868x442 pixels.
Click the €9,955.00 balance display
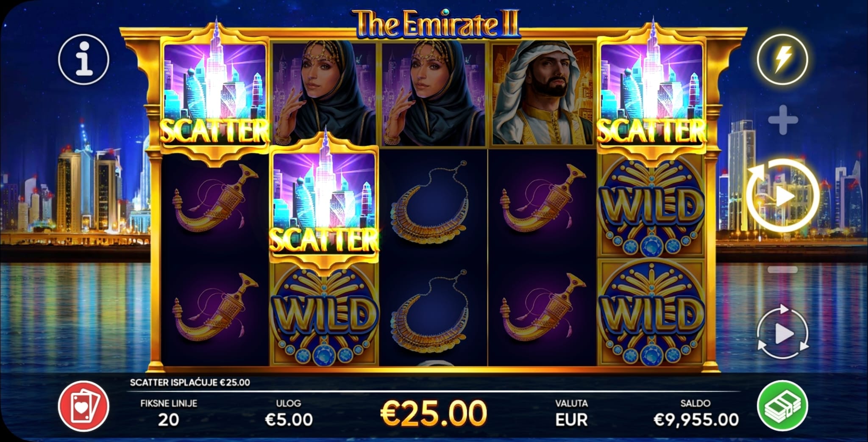click(x=696, y=420)
